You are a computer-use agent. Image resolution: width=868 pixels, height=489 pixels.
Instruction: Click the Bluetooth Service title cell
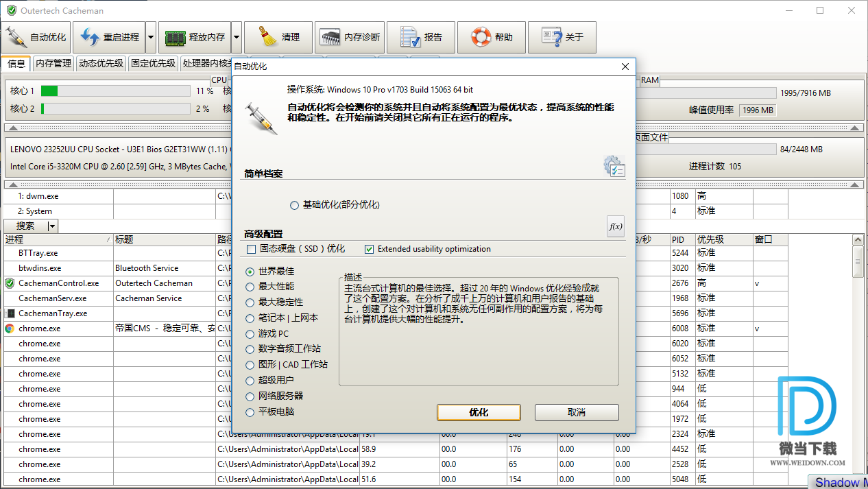[165, 268]
